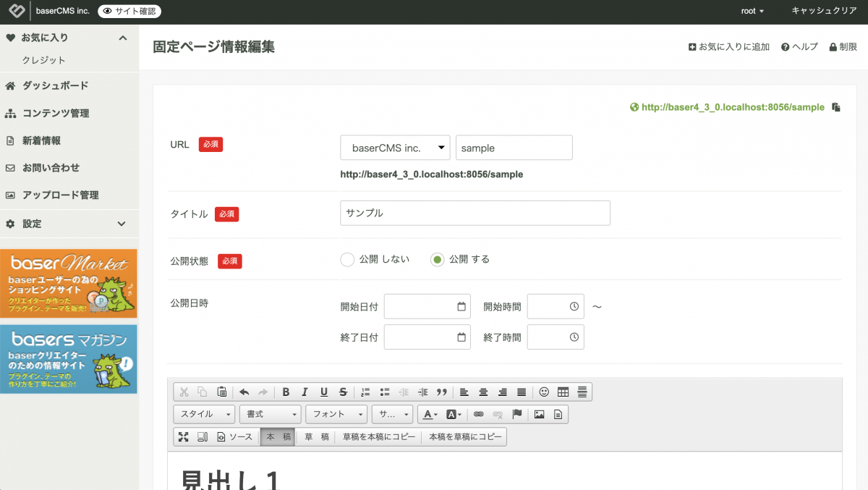Image resolution: width=868 pixels, height=490 pixels.
Task: Open the text color picker
Action: tap(430, 415)
